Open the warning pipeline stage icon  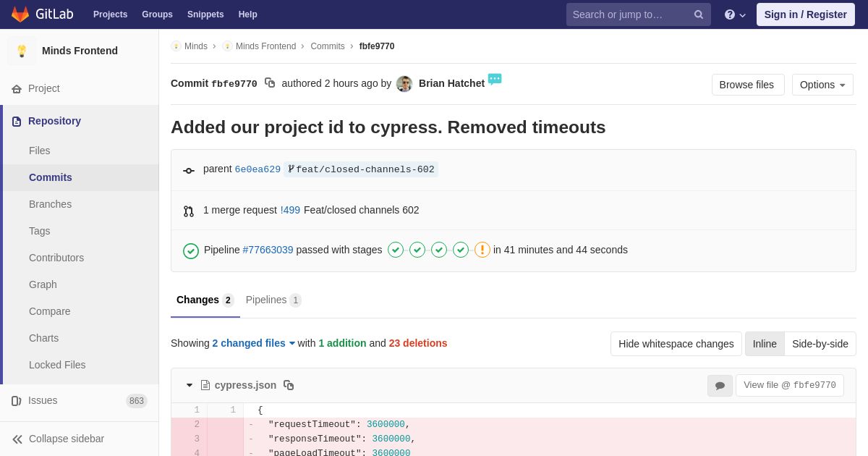coord(482,250)
